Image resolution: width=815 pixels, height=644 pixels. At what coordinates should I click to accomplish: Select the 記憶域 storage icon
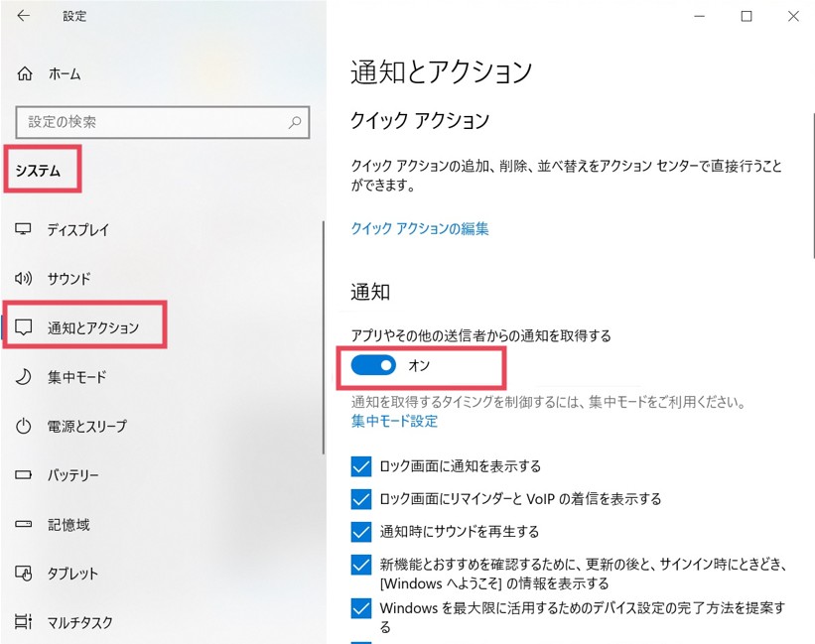point(24,525)
